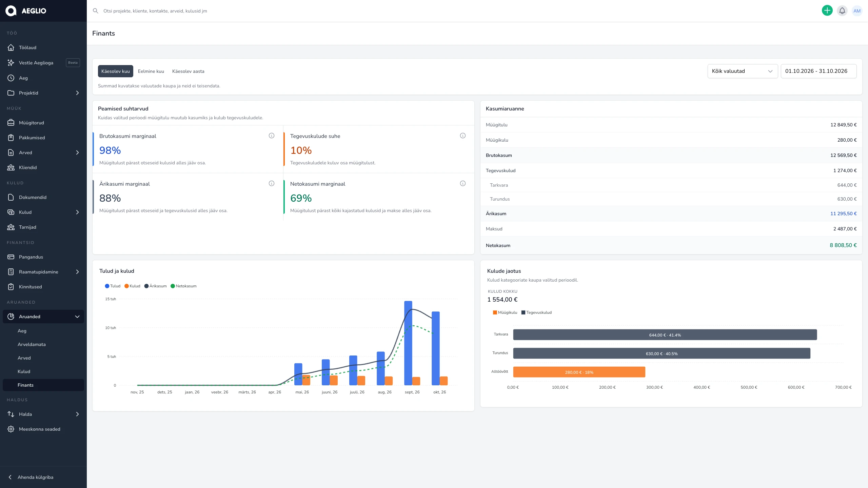The image size is (868, 488).
Task: Switch to Käesolev aasta period
Action: pyautogui.click(x=188, y=71)
